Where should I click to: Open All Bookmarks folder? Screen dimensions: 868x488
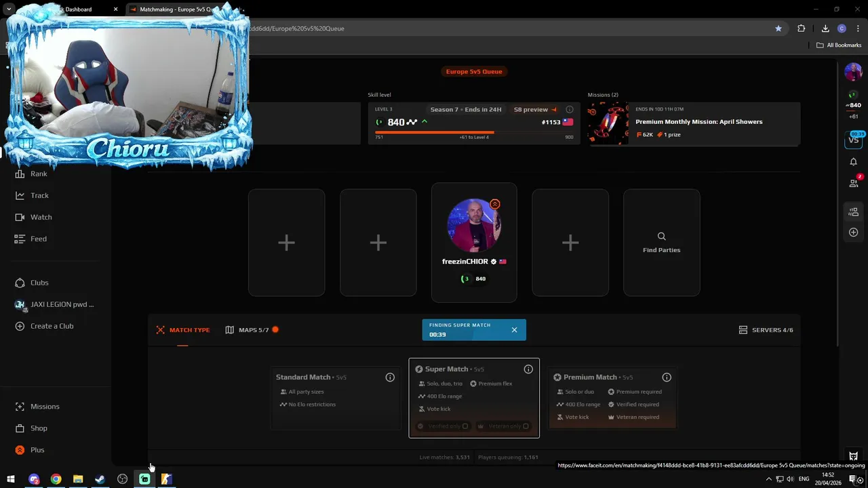[x=839, y=45]
